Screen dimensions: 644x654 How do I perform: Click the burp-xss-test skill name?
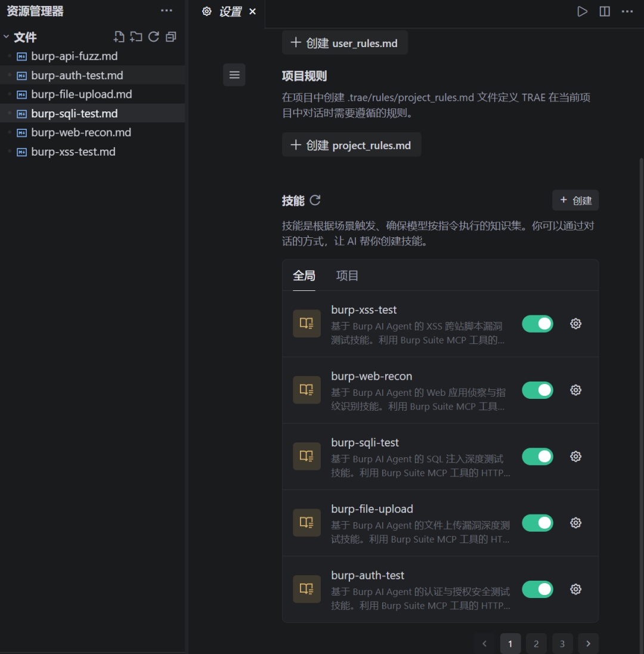pos(364,310)
